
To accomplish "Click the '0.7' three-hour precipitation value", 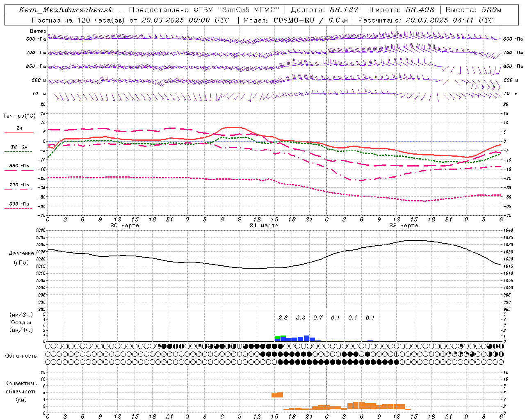I will 318,317.
